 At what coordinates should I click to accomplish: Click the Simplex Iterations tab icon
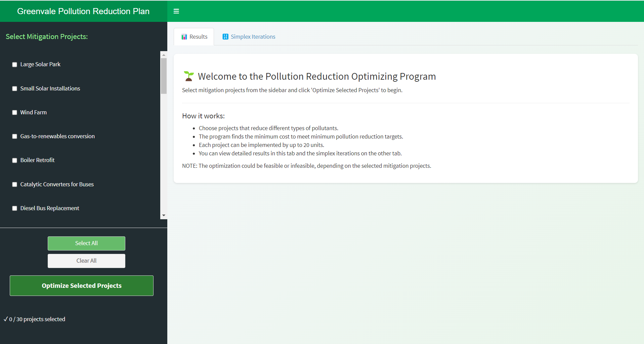pos(225,37)
